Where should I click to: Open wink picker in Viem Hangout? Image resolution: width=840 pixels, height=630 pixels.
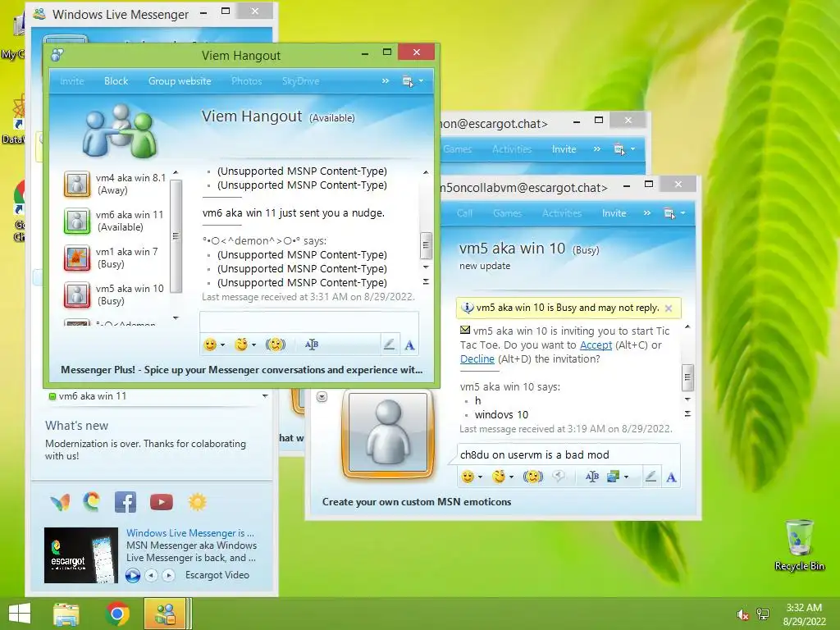(242, 345)
